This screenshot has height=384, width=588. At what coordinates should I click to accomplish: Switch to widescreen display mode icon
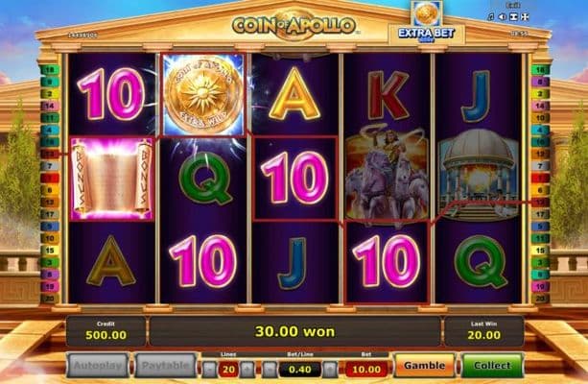click(514, 17)
